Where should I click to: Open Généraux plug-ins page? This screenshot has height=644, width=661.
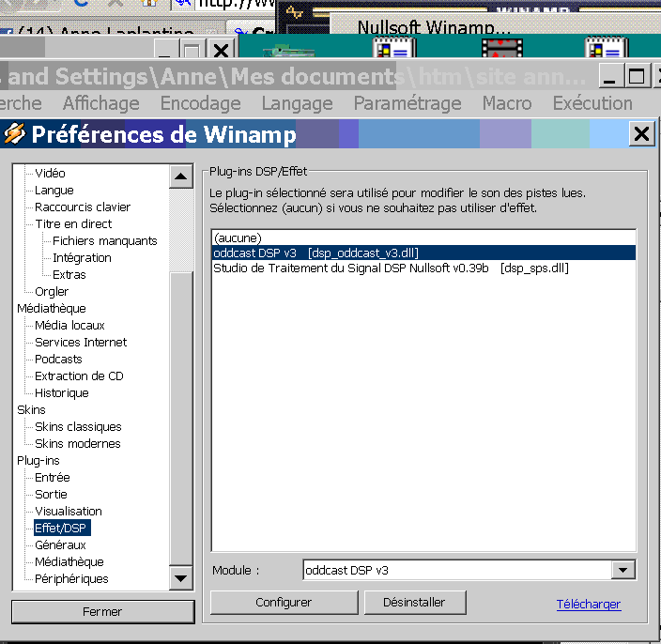[x=60, y=544]
